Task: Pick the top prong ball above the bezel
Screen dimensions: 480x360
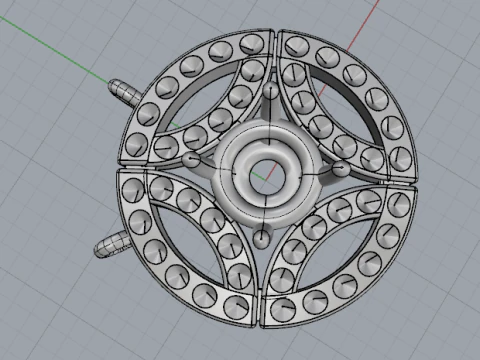Action: [x=270, y=90]
